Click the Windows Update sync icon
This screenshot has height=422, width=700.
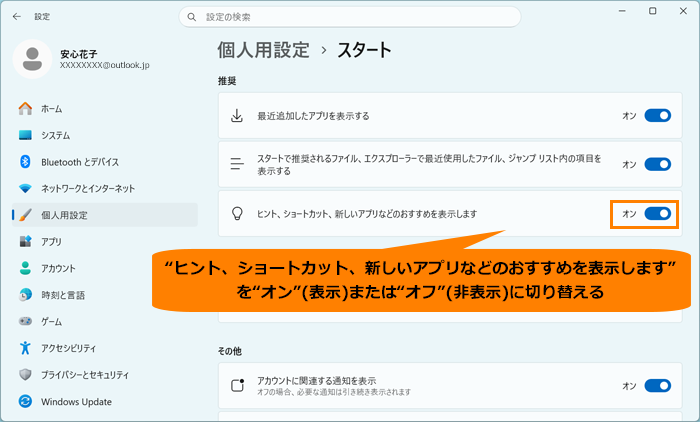[25, 401]
